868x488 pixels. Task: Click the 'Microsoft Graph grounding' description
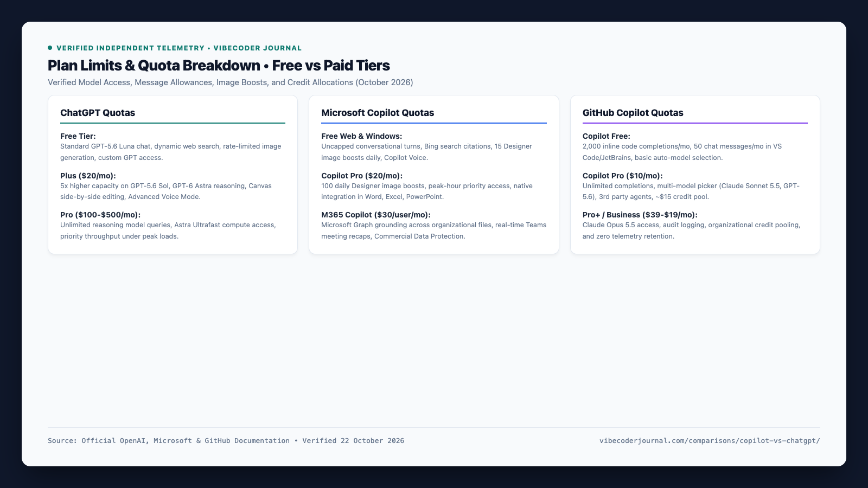[434, 230]
